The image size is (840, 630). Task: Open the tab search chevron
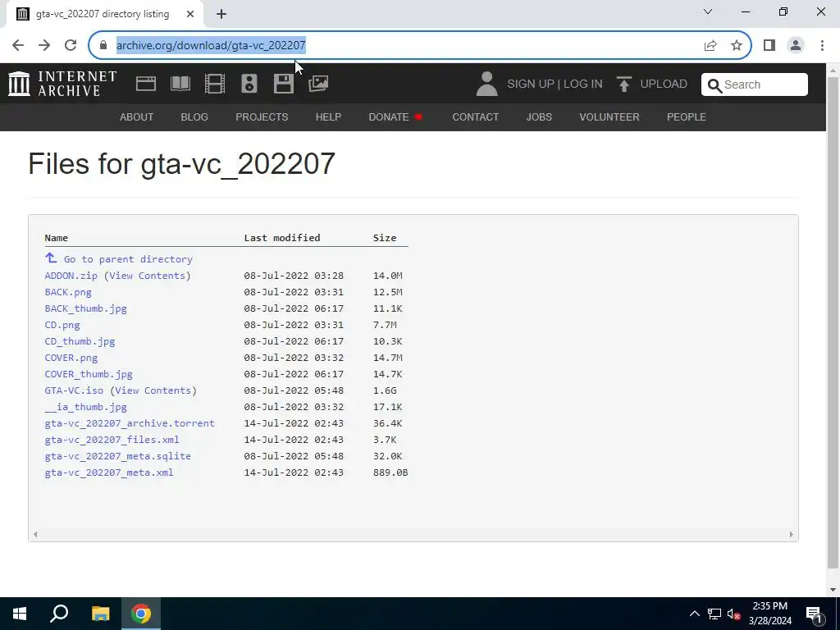click(x=708, y=11)
